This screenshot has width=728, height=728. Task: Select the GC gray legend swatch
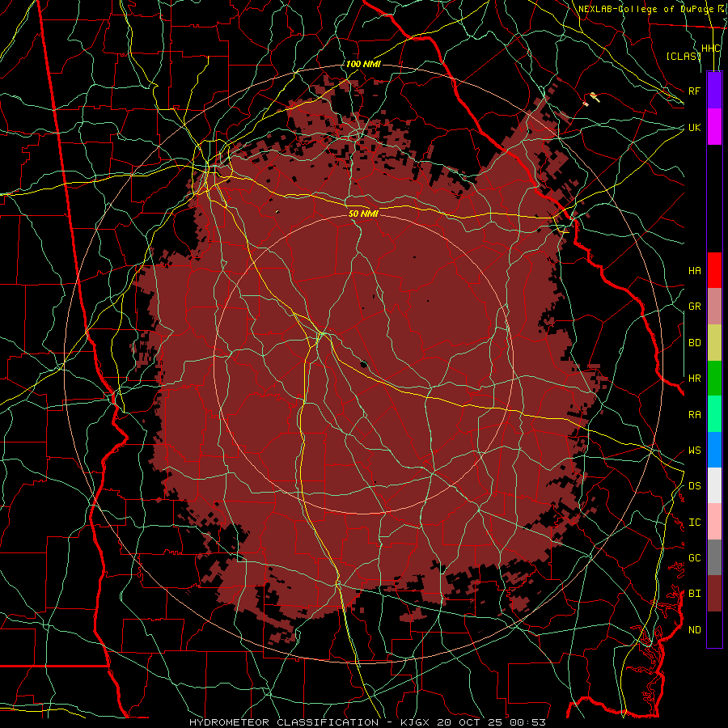pos(714,557)
